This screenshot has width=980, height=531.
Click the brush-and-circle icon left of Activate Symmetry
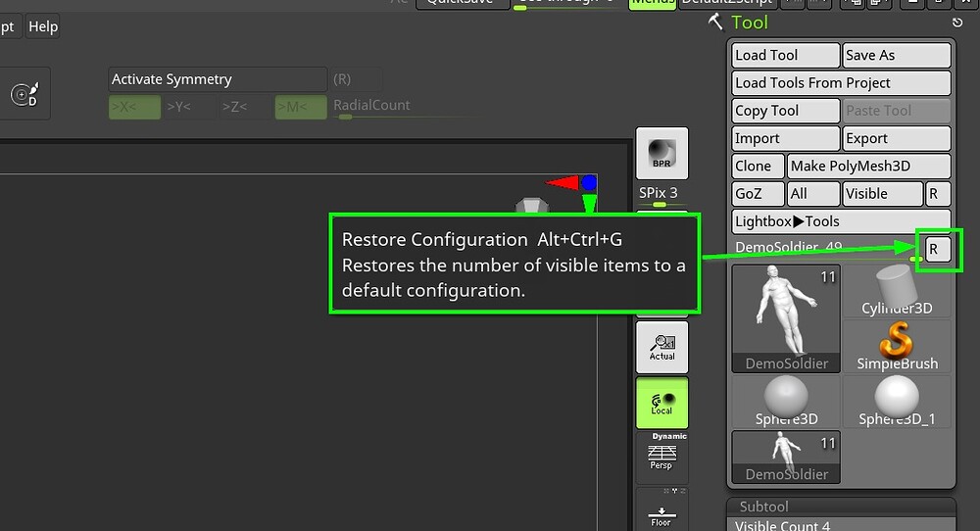point(24,94)
